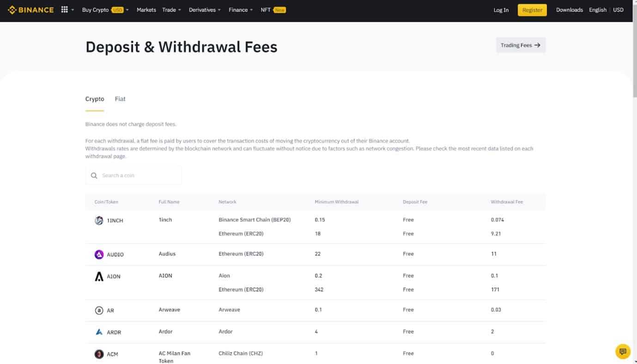Click the Register button
This screenshot has height=364, width=637.
click(x=532, y=9)
